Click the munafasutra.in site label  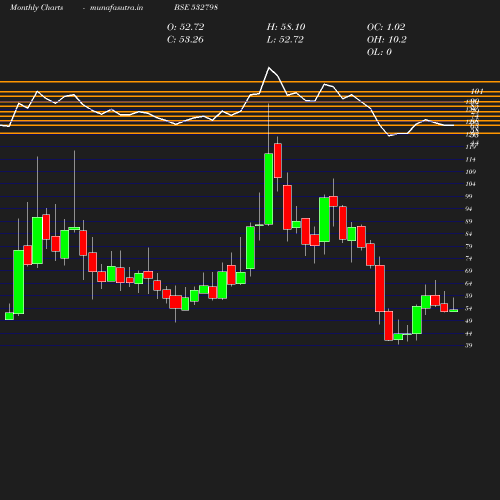(116, 7)
